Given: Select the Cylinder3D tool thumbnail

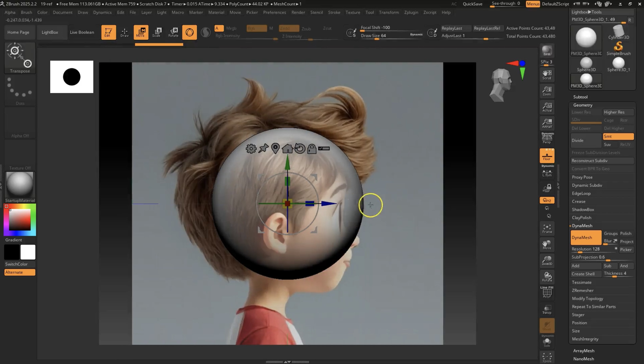Looking at the screenshot, I should coord(618,32).
